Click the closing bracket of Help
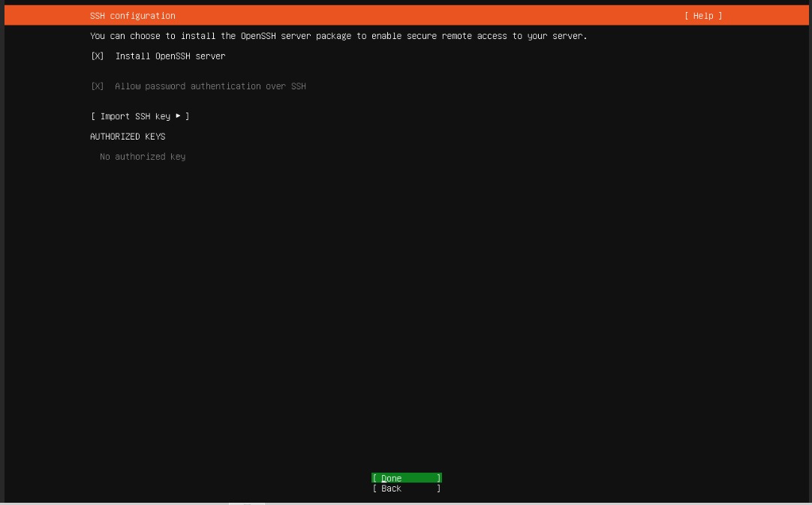 pos(720,16)
